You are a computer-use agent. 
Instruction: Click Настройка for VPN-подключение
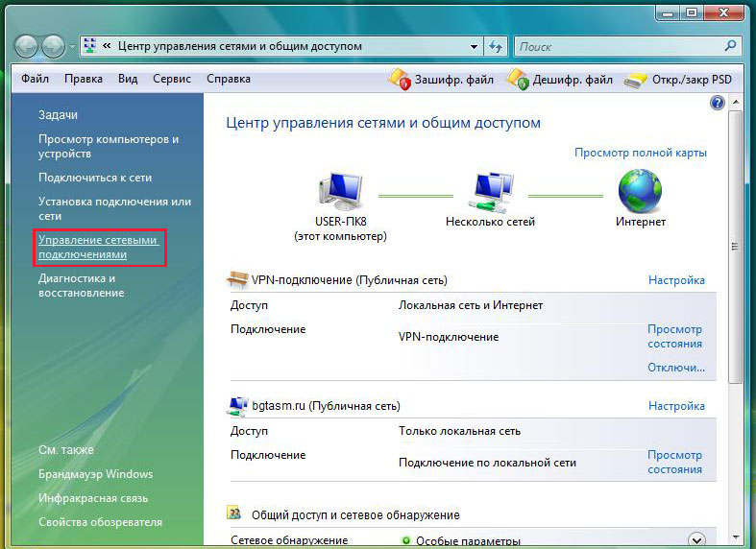pyautogui.click(x=676, y=280)
